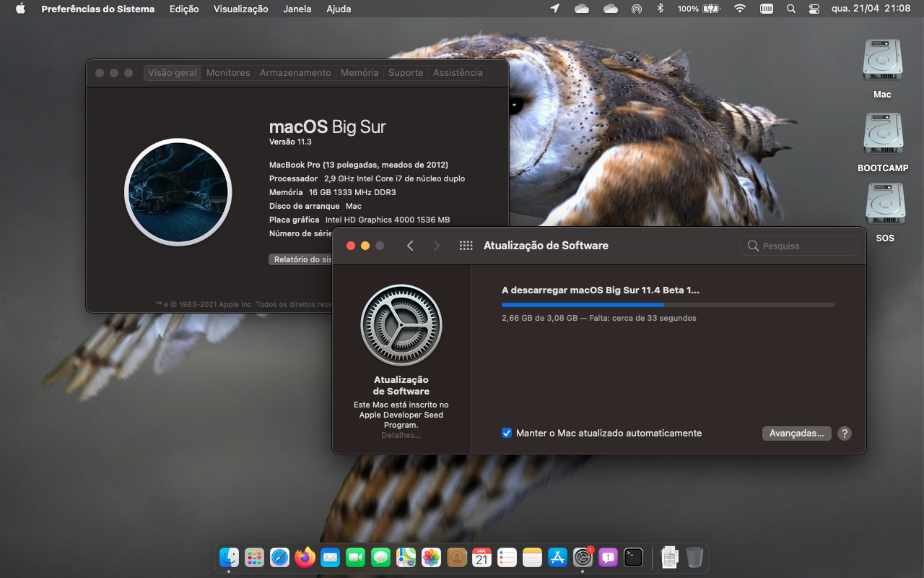The height and width of the screenshot is (578, 924).
Task: Click the Memória 16 GB 1333 MHz line
Action: (x=332, y=192)
